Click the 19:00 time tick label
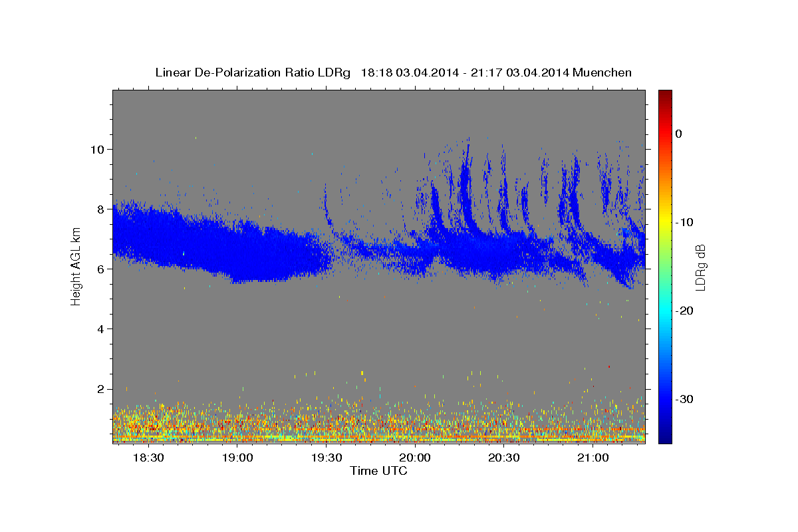The width and height of the screenshot is (798, 532). (237, 458)
